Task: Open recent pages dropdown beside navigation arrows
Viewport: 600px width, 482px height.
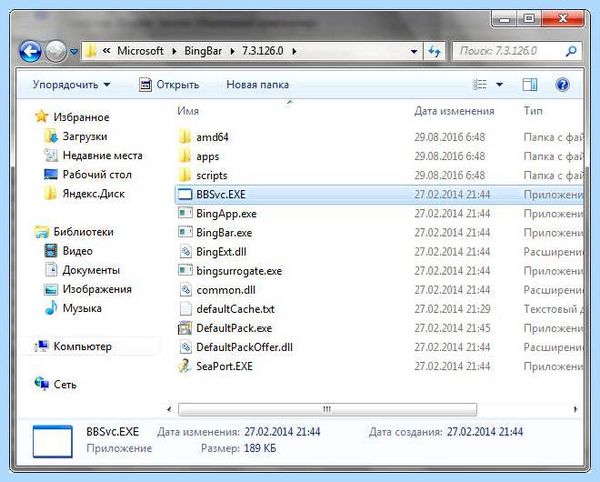Action: click(74, 51)
